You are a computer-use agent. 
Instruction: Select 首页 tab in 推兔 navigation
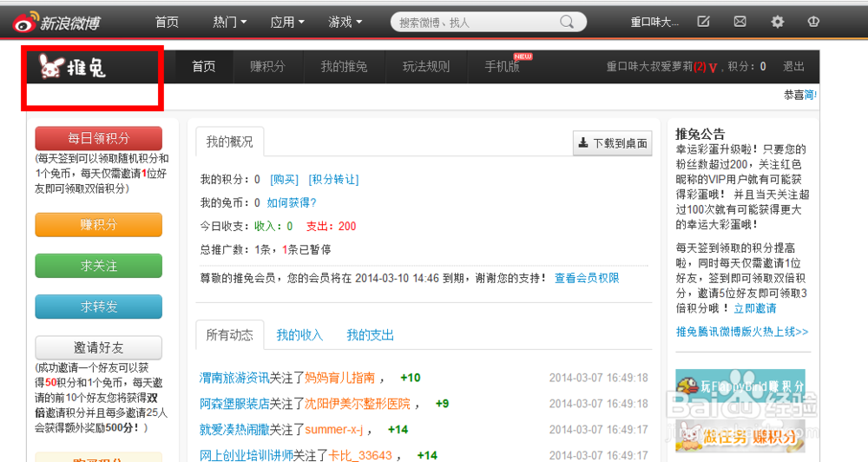tap(204, 67)
